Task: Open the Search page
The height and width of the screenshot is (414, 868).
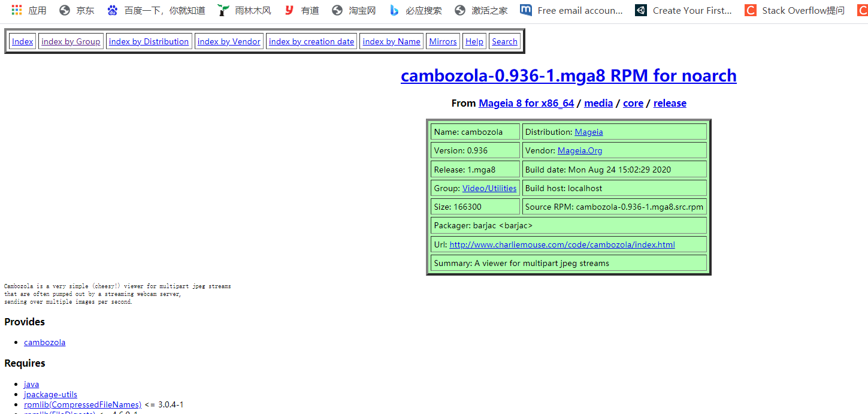Action: [x=504, y=41]
